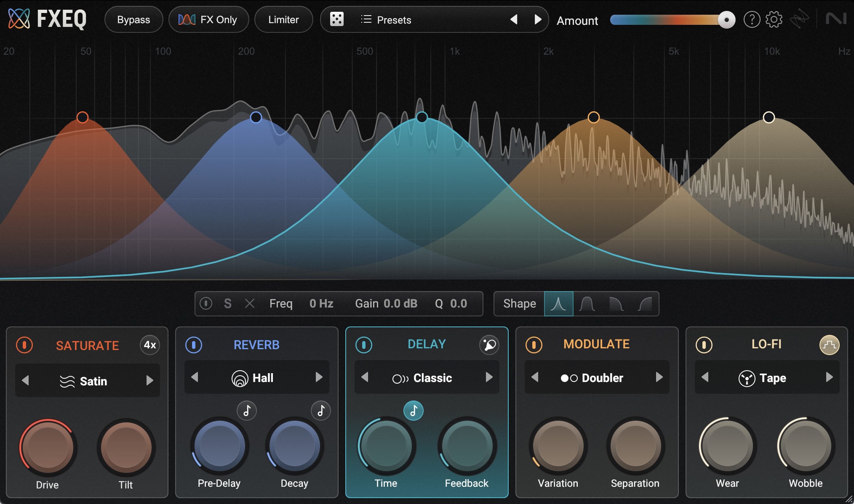Screen dimensions: 854x504
Task: Disable the Saturate module power button
Action: click(24, 345)
